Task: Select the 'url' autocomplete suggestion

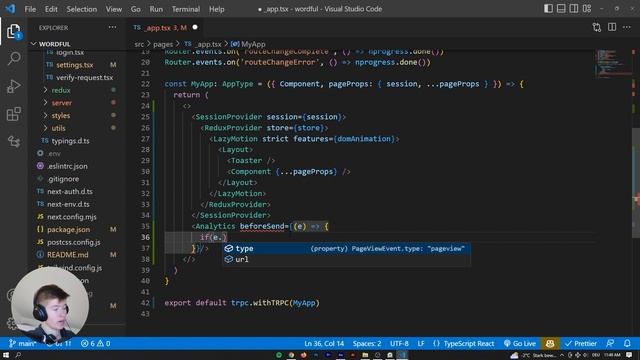Action: (x=347, y=259)
